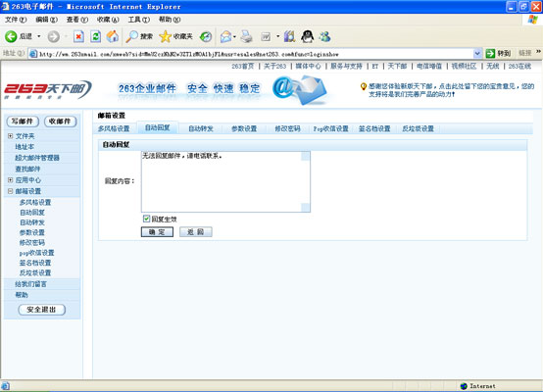Click the IE Back arrow icon
543x392 pixels.
coord(11,36)
